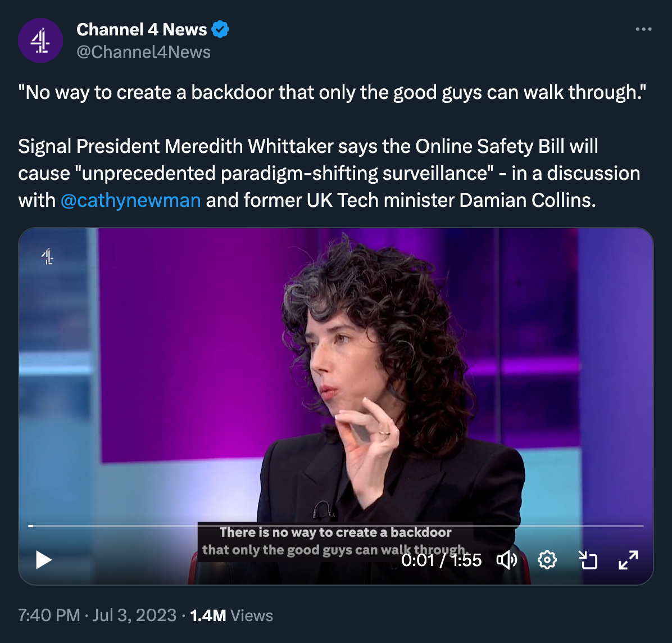Expand the video to fullscreen

point(629,560)
